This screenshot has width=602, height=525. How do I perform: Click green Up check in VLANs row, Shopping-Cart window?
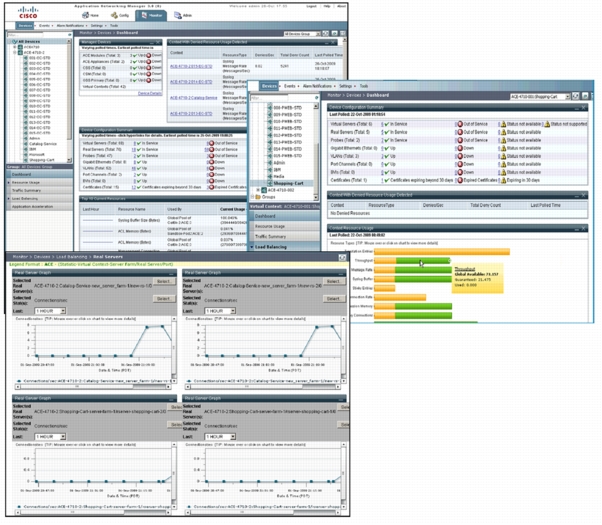387,156
